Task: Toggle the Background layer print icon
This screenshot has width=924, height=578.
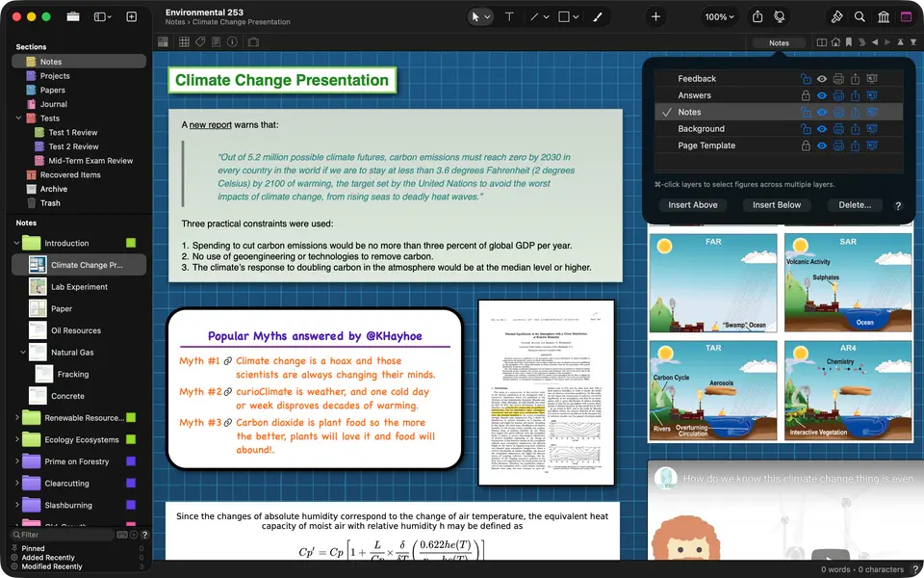Action: tap(838, 128)
